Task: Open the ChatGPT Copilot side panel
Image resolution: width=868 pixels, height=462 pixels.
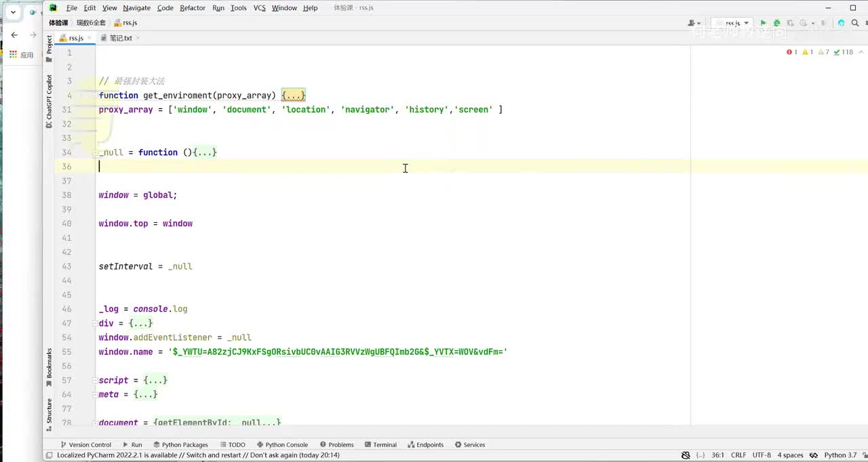Action: [x=49, y=102]
